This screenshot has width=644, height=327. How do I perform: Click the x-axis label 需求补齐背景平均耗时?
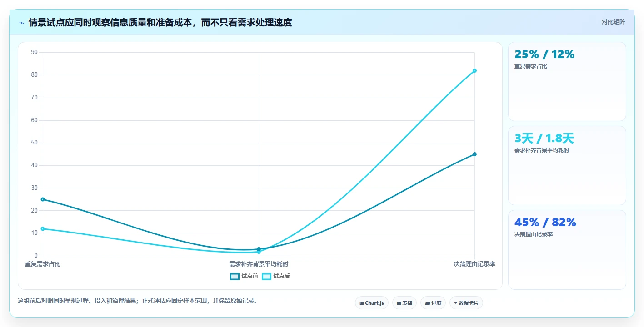pyautogui.click(x=259, y=264)
